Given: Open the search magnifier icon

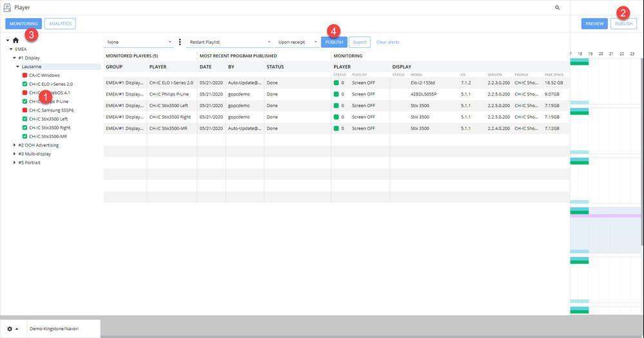Looking at the screenshot, I should 558,7.
